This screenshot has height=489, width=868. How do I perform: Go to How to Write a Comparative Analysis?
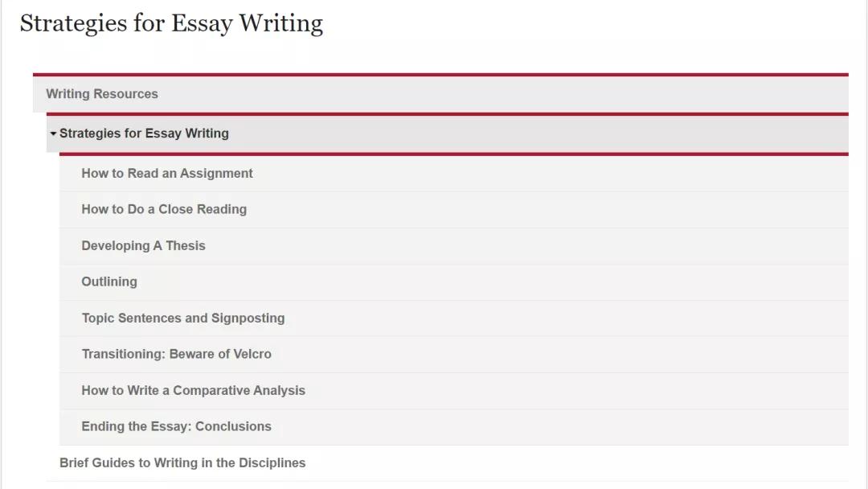pos(193,390)
